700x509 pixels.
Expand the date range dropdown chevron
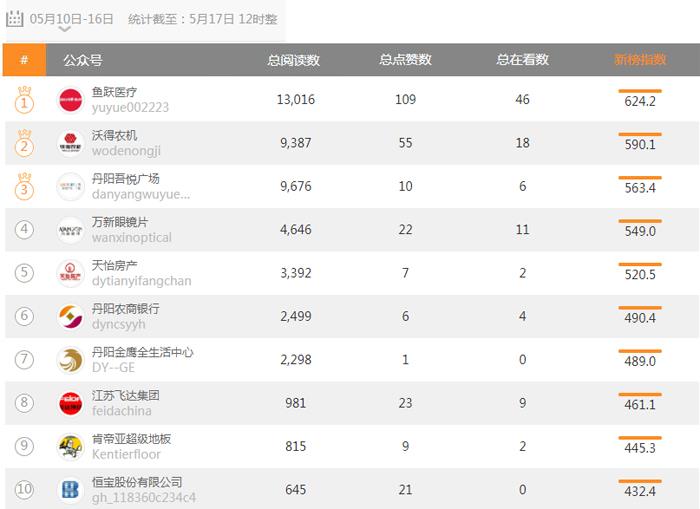pyautogui.click(x=65, y=29)
